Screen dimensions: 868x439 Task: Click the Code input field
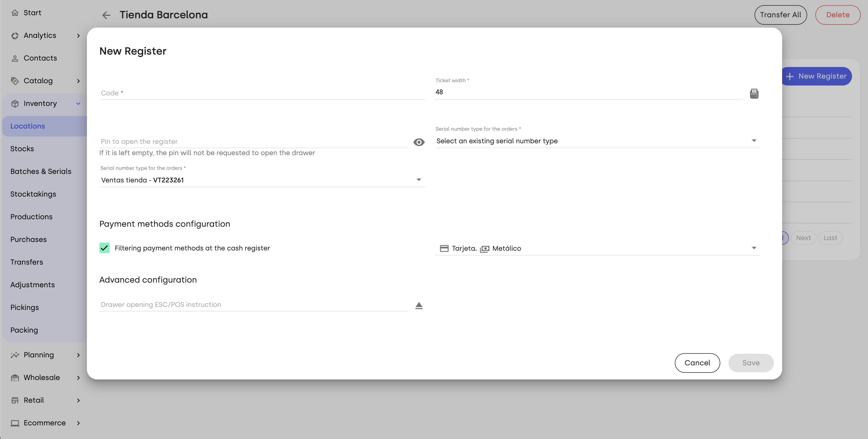262,93
